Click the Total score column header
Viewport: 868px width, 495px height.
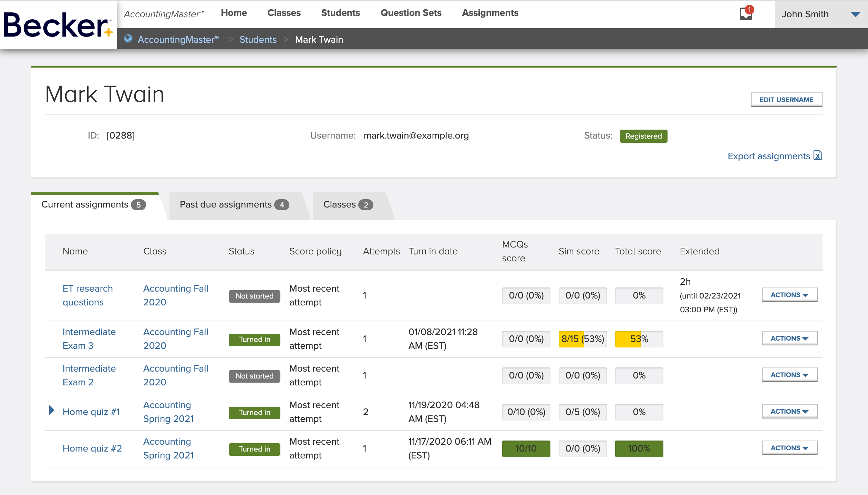638,251
